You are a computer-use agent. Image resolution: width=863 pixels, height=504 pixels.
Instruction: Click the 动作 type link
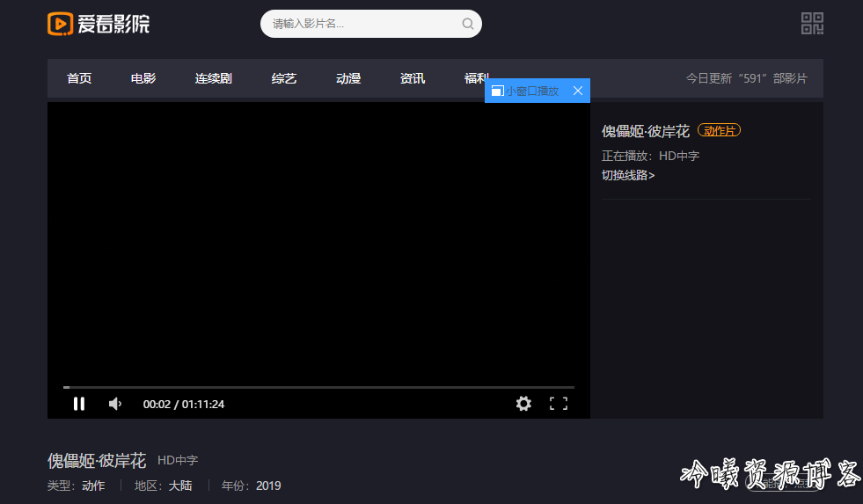click(93, 486)
